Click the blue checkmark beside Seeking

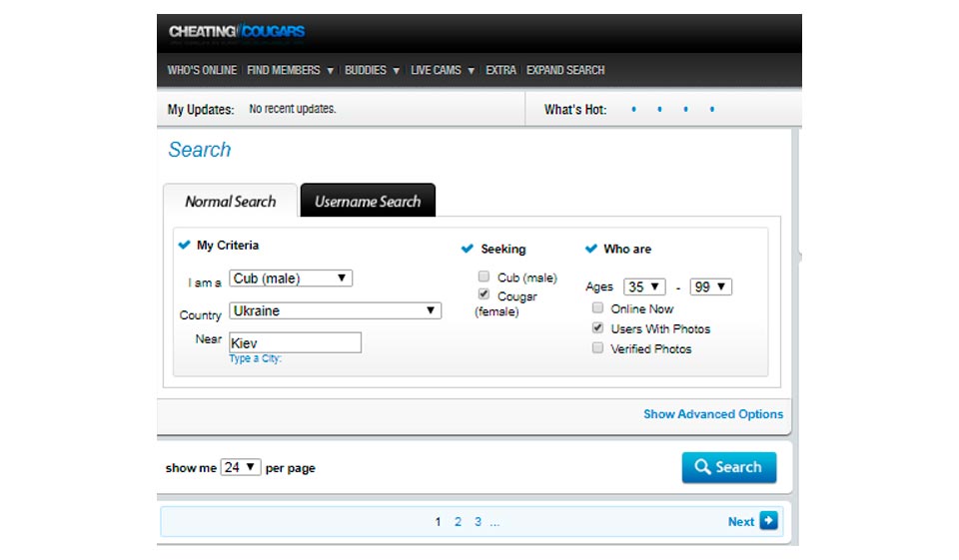pos(468,249)
